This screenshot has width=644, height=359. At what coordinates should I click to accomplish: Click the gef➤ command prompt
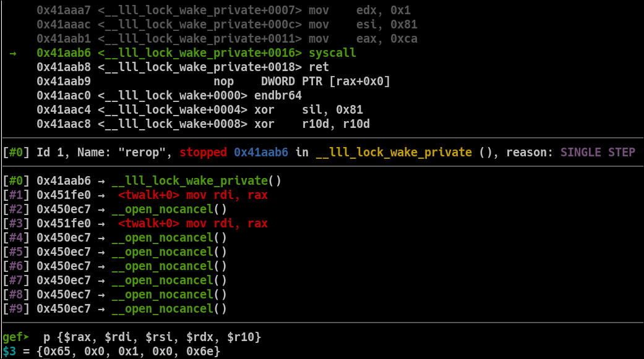tap(15, 337)
